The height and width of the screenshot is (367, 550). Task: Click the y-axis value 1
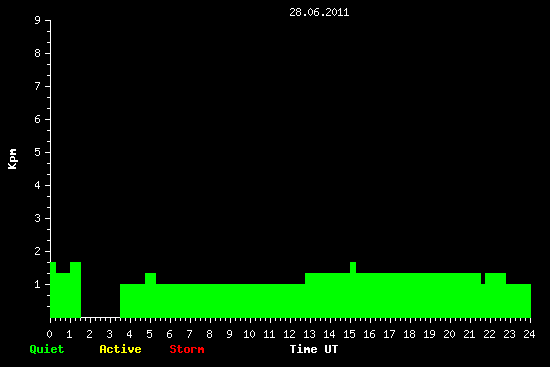click(38, 284)
